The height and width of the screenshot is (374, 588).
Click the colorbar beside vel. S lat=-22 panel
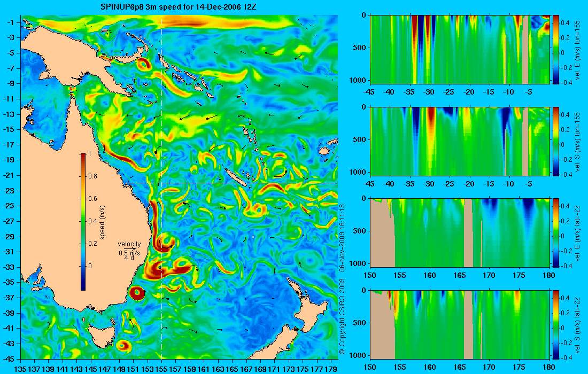tap(556, 324)
